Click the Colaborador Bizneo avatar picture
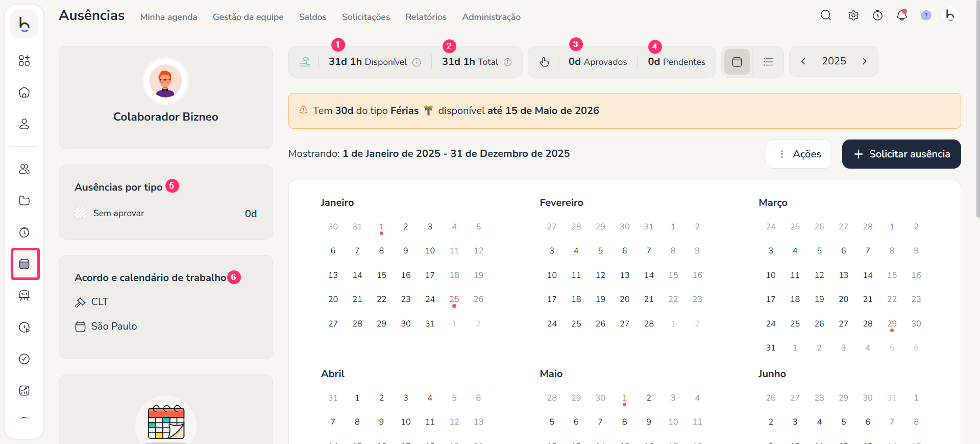Viewport: 980px width, 444px height. click(165, 81)
